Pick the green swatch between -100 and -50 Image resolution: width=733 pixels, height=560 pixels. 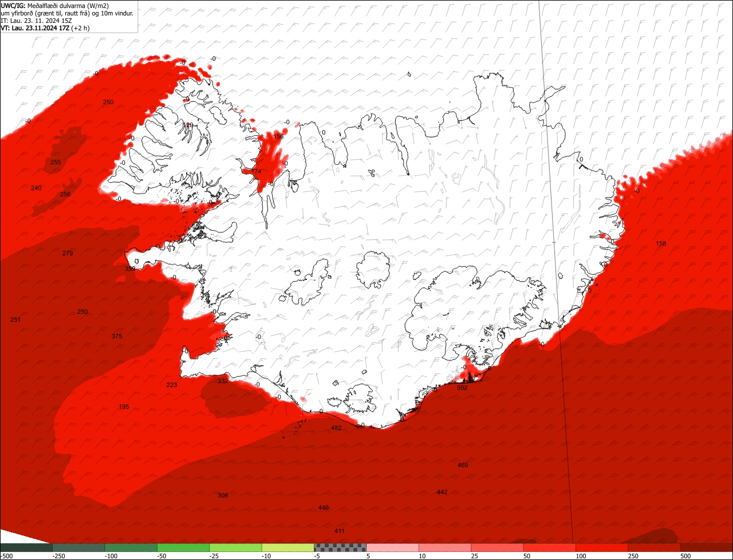pyautogui.click(x=131, y=547)
